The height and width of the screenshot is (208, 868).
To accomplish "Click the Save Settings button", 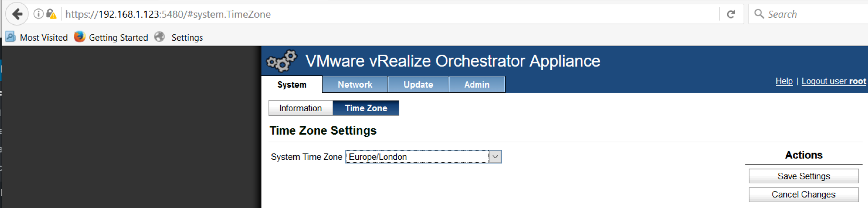I will (803, 176).
